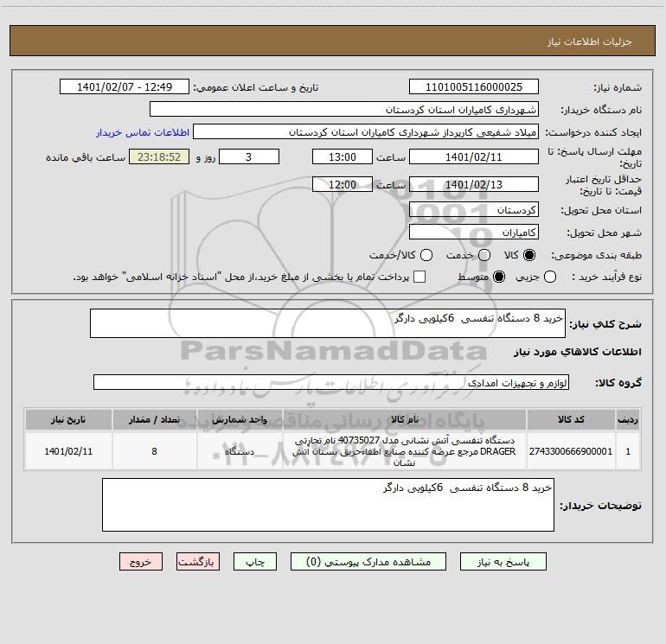Click the توضیحات خریدار text area
Viewport: 666px width, 644px height.
click(x=328, y=505)
